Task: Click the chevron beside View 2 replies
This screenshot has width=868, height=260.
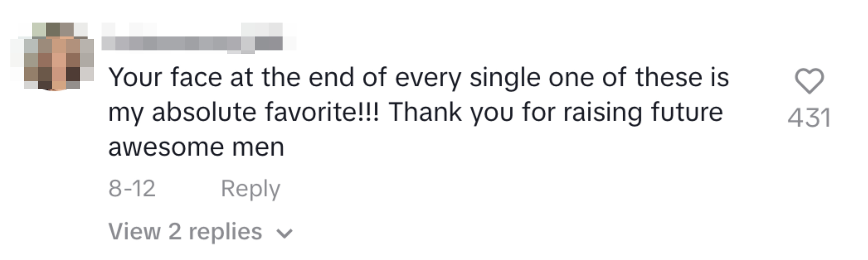Action: click(x=285, y=233)
